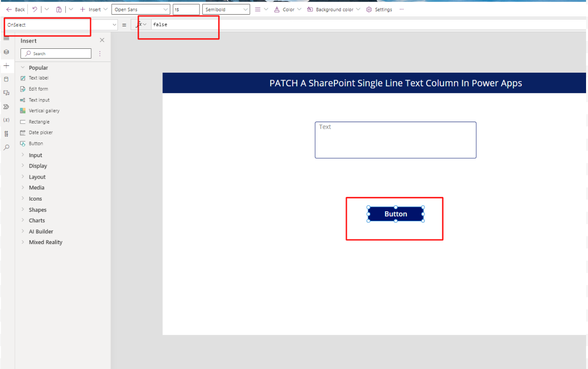Viewport: 588px width, 369px height.
Task: Close the Insert panel
Action: pos(102,41)
